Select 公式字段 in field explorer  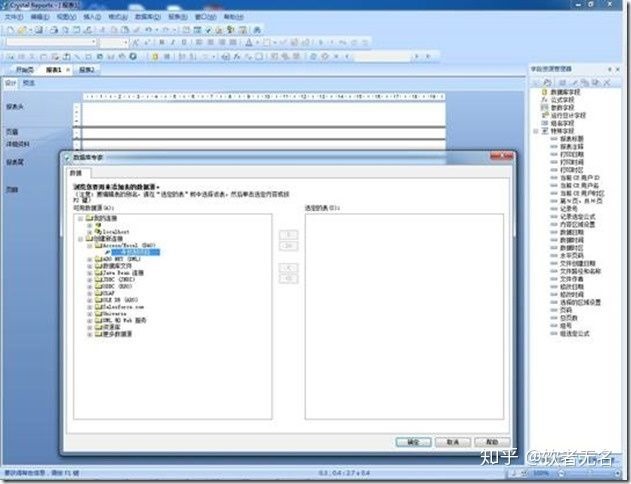pyautogui.click(x=563, y=100)
